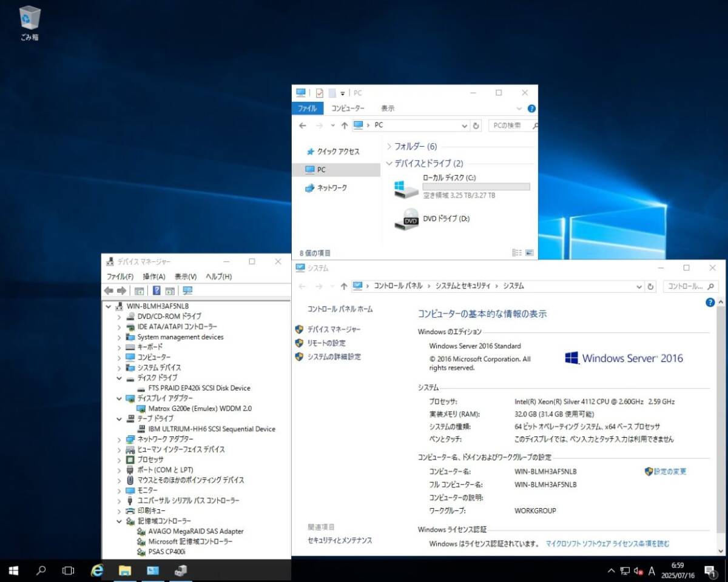Refresh the System control panel address bar
This screenshot has height=582, width=728.
651,286
